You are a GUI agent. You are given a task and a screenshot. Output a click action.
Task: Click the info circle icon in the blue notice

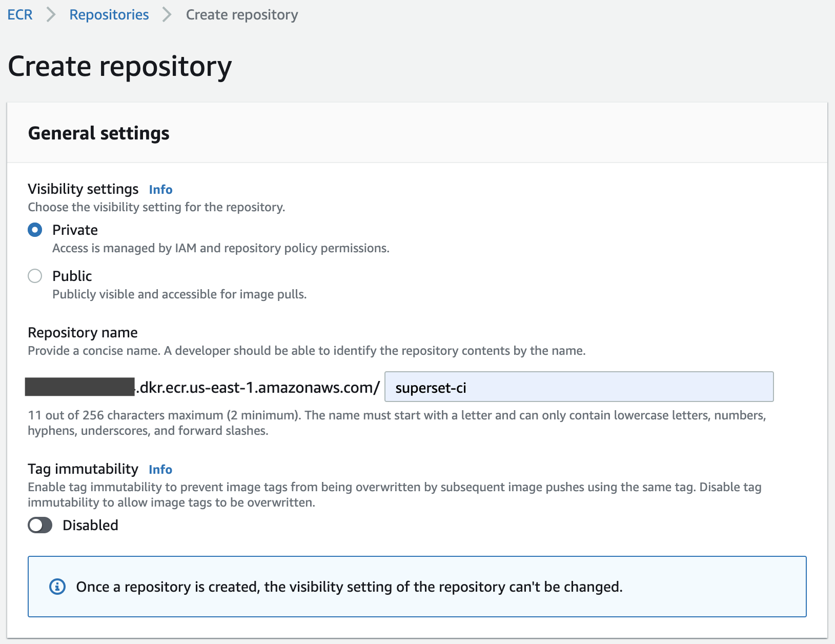pos(57,587)
